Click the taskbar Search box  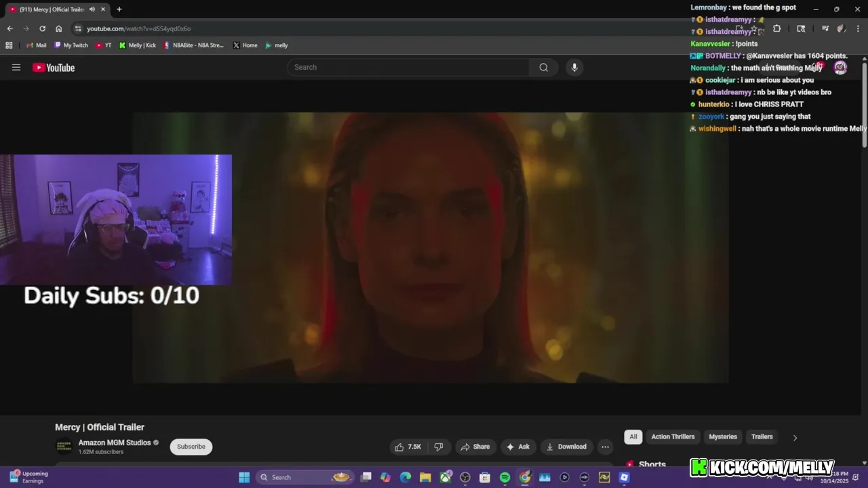click(306, 477)
